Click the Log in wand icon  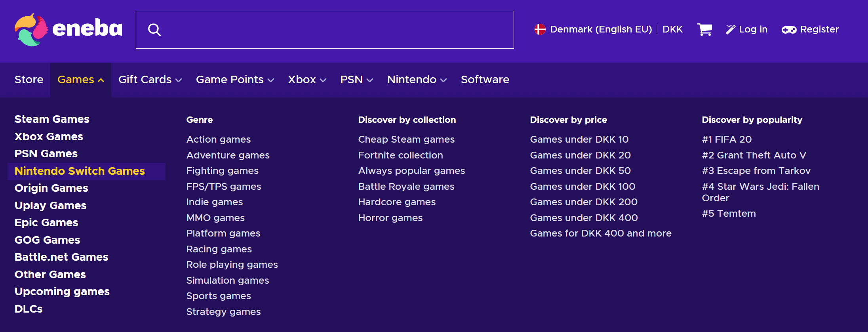(x=731, y=29)
